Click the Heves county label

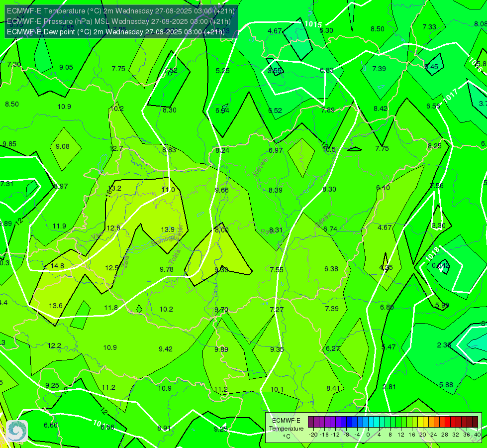[x=260, y=168]
